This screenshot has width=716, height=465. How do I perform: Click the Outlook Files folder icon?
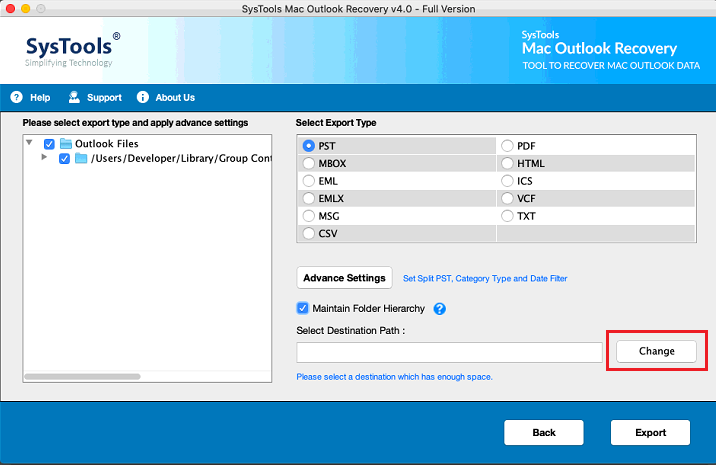click(x=65, y=144)
